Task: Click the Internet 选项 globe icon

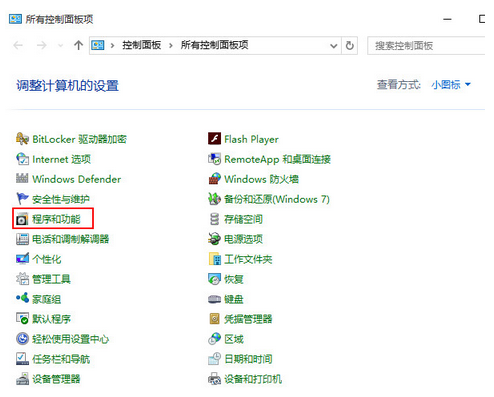Action: point(22,159)
